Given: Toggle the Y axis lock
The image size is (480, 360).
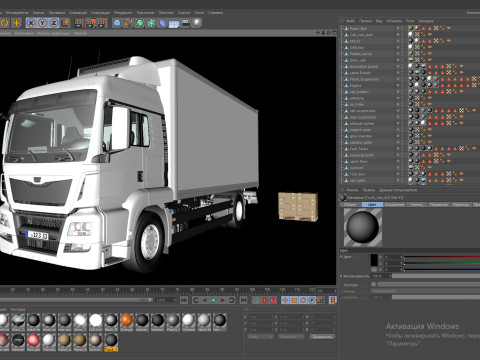Looking at the screenshot, I should [42, 23].
